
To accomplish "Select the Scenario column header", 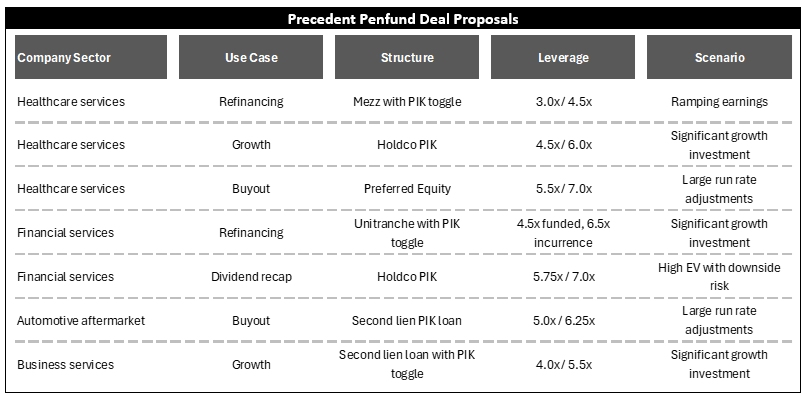I will tap(719, 57).
